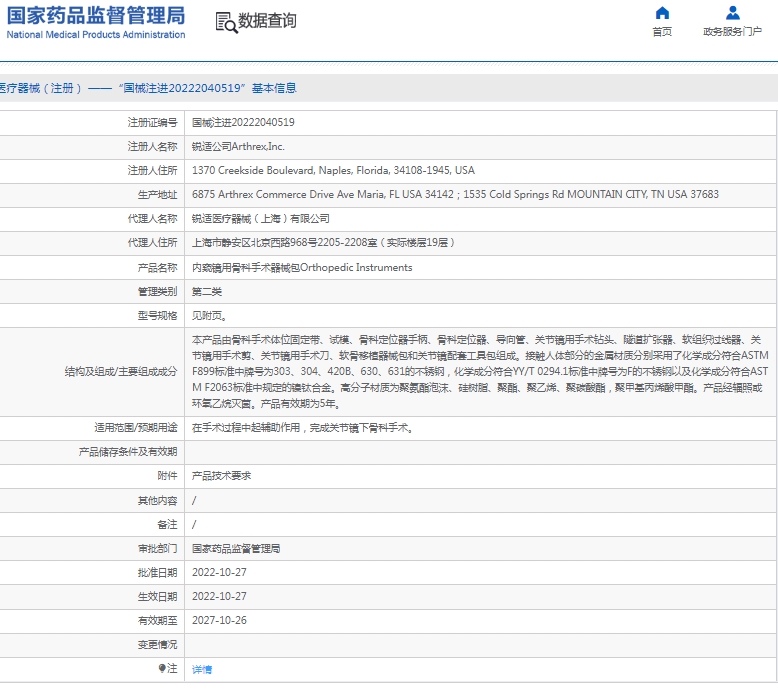Click the 其他内容 row label
Image resolution: width=778 pixels, height=692 pixels.
point(157,501)
